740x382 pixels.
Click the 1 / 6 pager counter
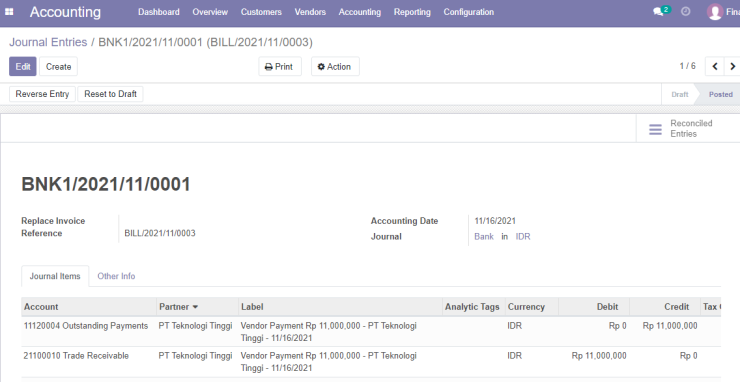pyautogui.click(x=687, y=66)
